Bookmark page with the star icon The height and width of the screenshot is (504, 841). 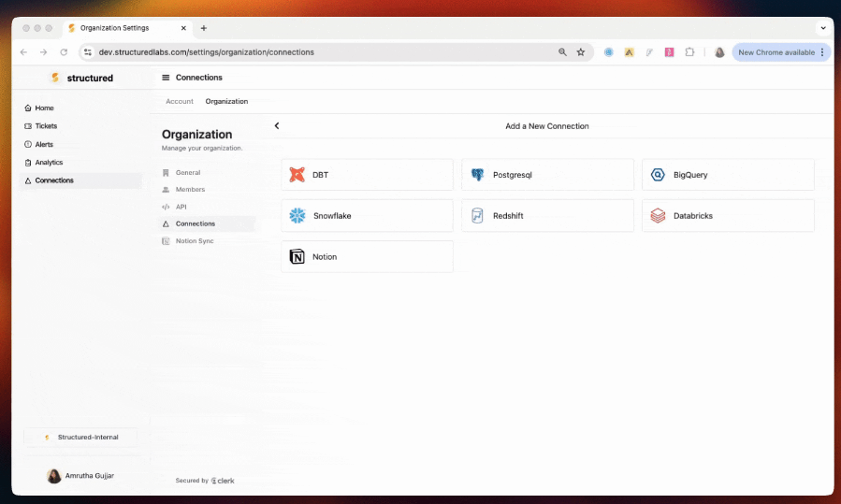point(581,52)
